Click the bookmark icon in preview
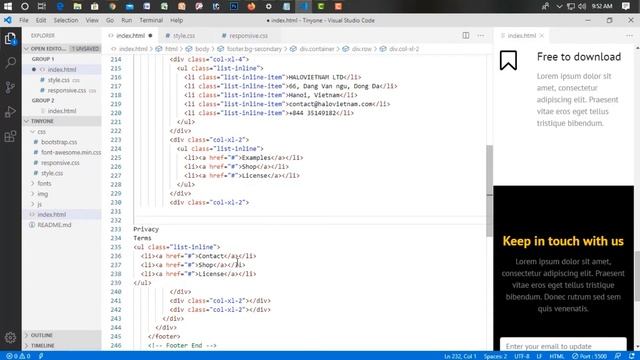This screenshot has width=640, height=360. [508, 60]
